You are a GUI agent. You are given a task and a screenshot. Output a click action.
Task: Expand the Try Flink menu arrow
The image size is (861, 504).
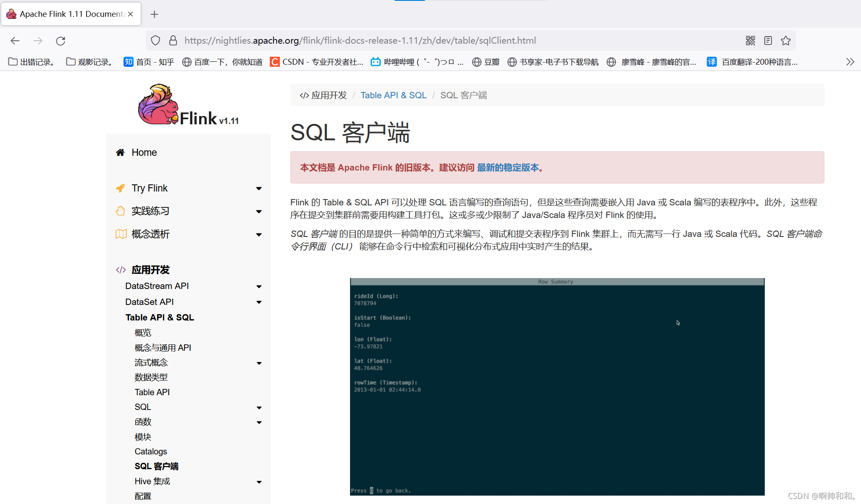coord(259,189)
